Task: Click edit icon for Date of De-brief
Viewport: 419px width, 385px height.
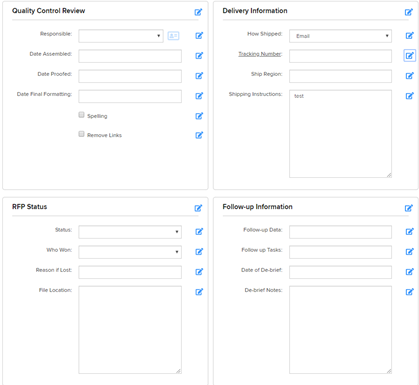Action: click(x=410, y=272)
